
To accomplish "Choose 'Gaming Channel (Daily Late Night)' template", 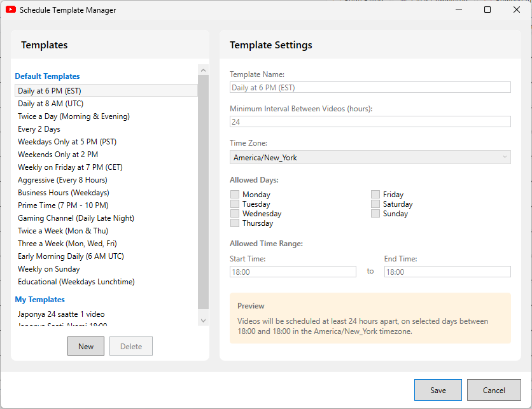I will pos(76,218).
